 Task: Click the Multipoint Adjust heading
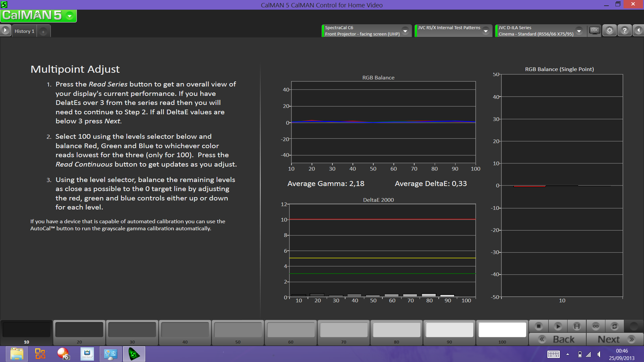click(x=75, y=69)
